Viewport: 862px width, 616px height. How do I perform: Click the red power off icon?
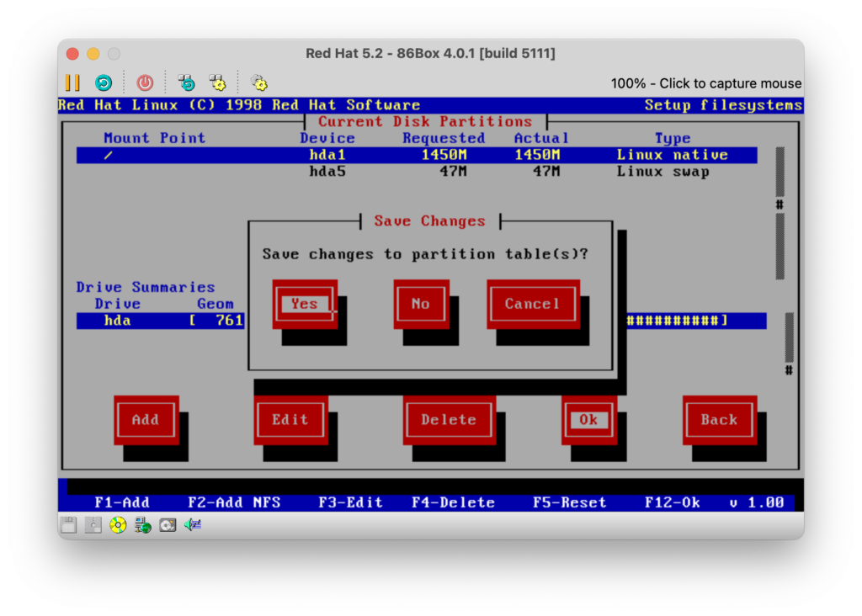click(x=145, y=83)
